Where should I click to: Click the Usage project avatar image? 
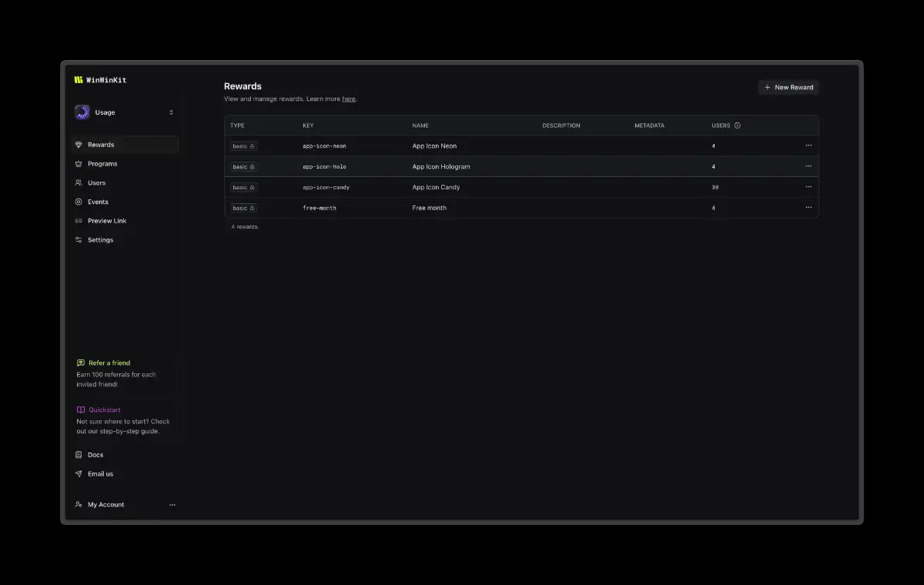click(82, 112)
